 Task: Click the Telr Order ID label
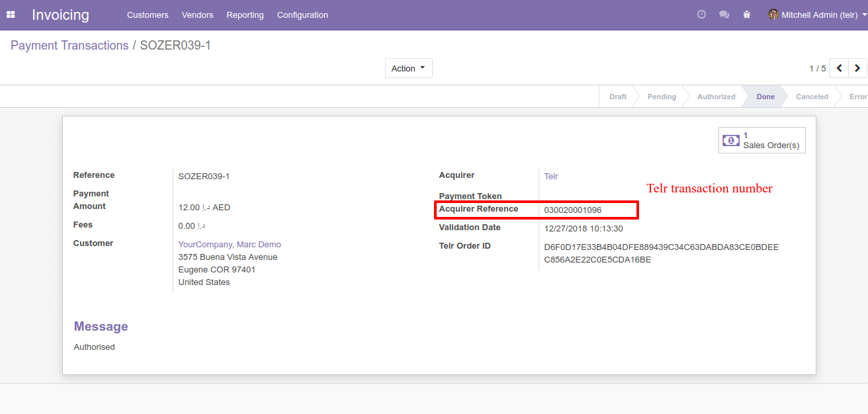coord(464,246)
